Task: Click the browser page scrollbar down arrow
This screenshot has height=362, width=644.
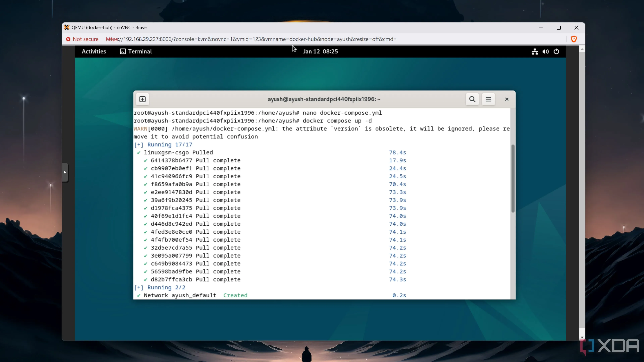Action: pos(582,337)
